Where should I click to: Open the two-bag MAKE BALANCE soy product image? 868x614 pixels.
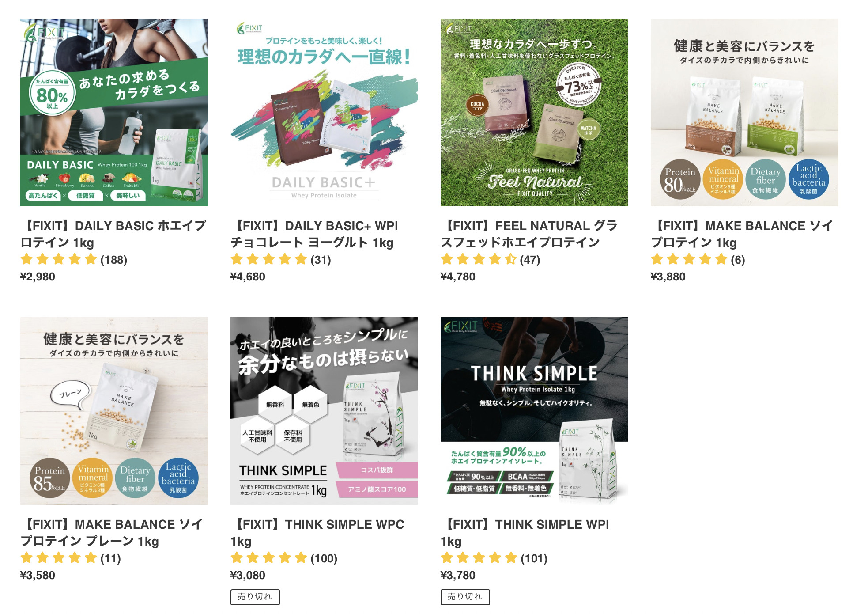(744, 112)
